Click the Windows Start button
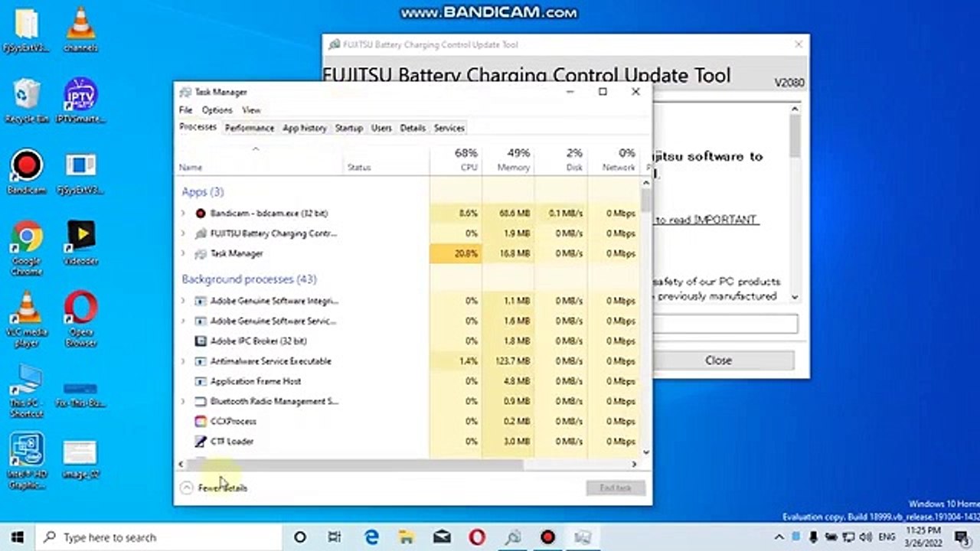The height and width of the screenshot is (551, 980). click(x=17, y=537)
